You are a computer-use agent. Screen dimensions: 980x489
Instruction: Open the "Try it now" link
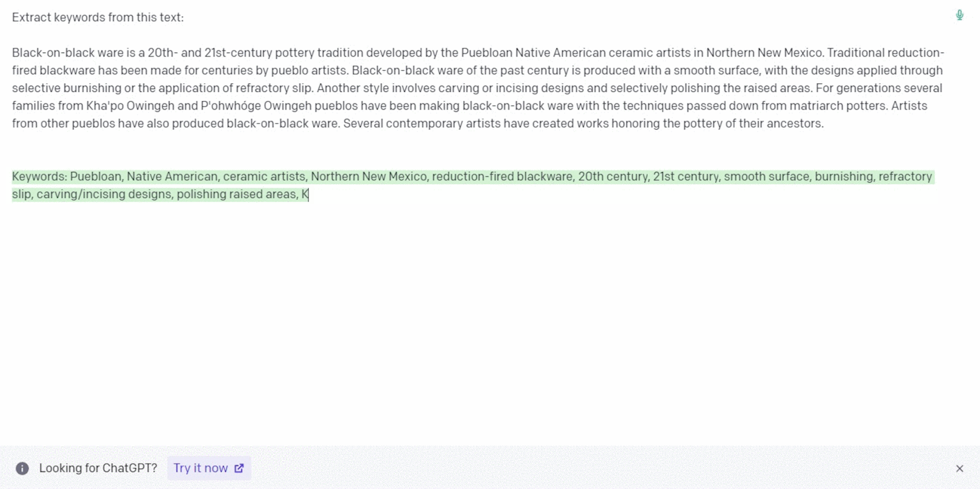coord(201,468)
